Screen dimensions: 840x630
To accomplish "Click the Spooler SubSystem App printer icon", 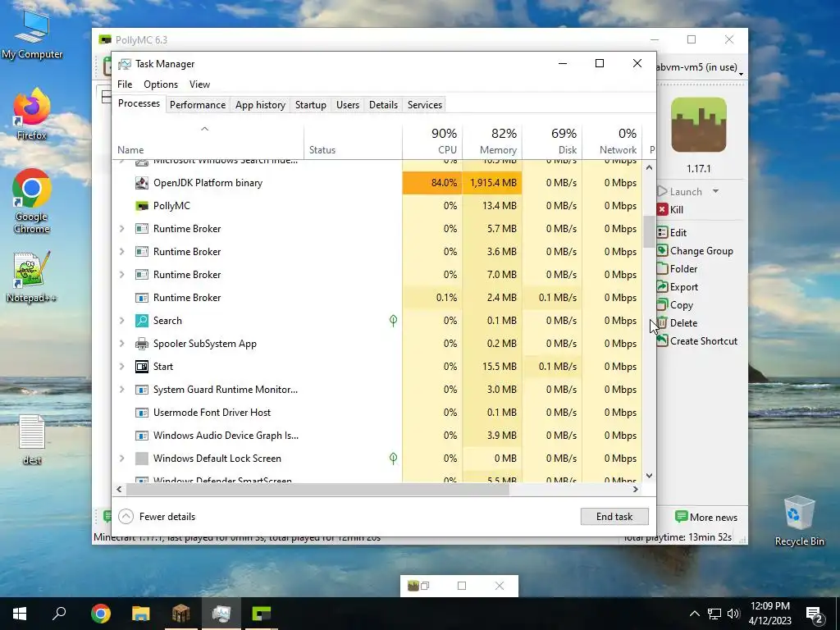I will pos(141,344).
